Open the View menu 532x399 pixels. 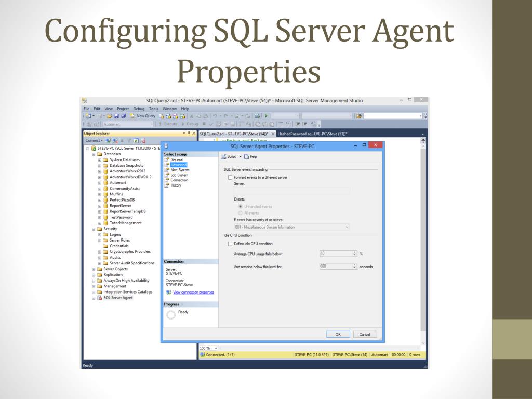pos(109,109)
